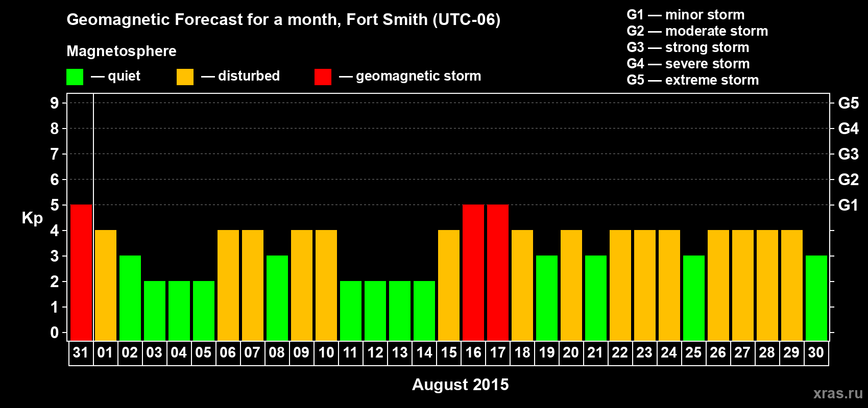Image resolution: width=868 pixels, height=408 pixels.
Task: Click the 'Magnetosphere' heading
Action: 122,51
